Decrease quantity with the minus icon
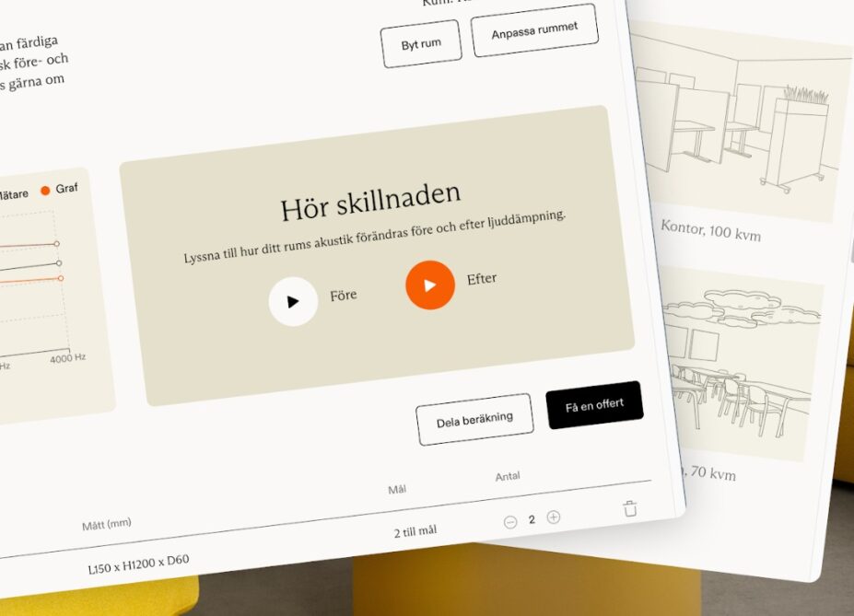 click(510, 521)
